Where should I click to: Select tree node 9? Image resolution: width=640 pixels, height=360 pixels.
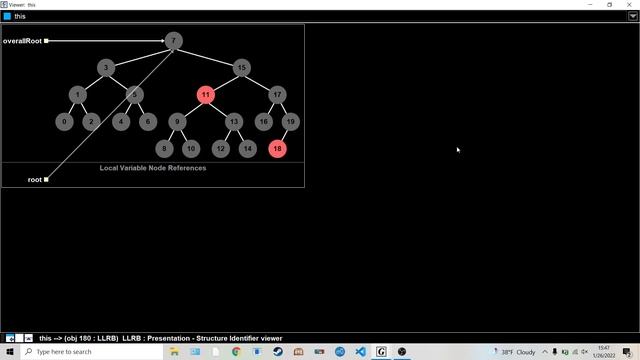[177, 122]
